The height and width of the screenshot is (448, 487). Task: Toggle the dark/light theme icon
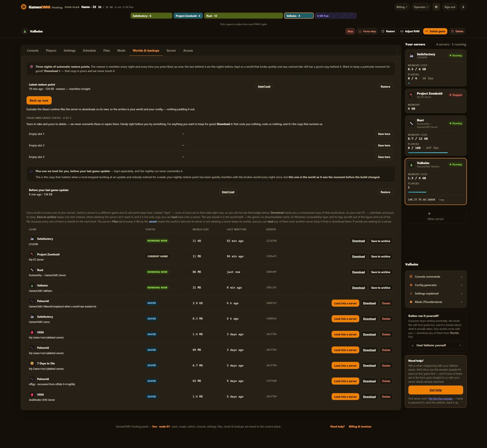point(436,7)
